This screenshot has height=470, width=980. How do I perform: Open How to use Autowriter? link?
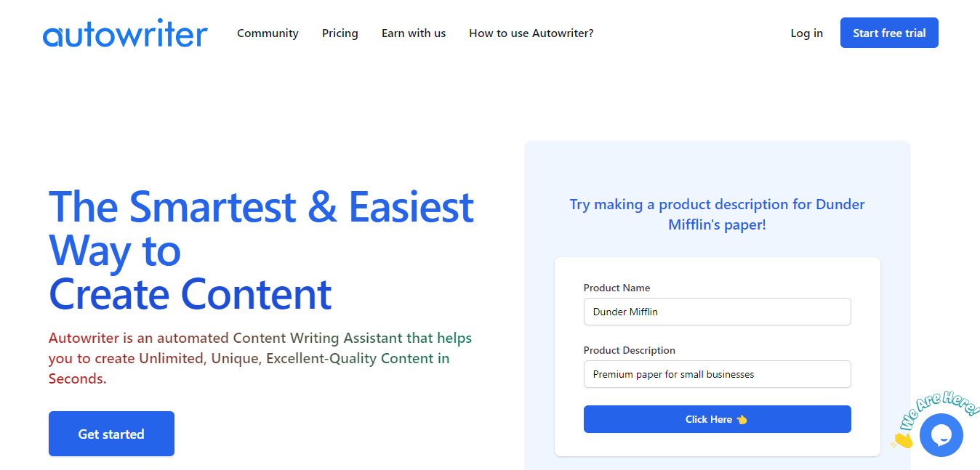[531, 33]
